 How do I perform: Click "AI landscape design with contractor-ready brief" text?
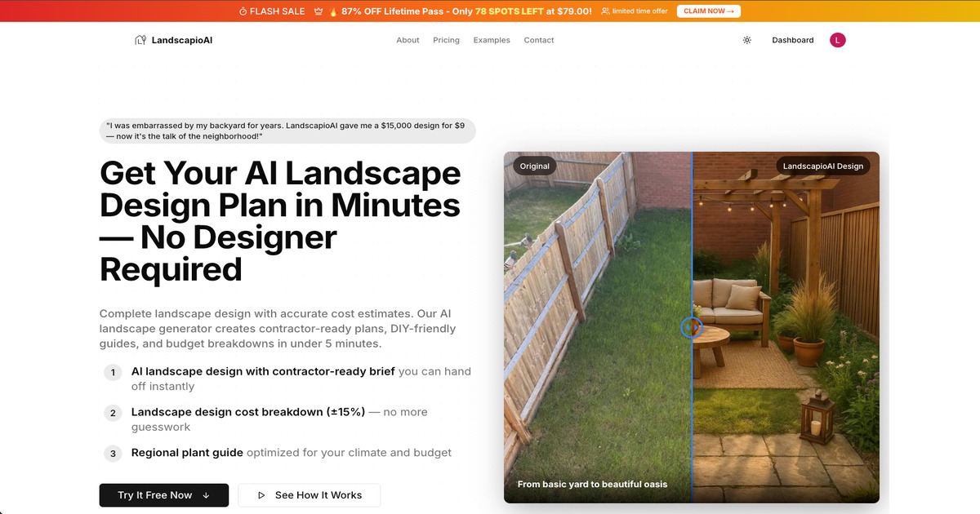tap(263, 371)
